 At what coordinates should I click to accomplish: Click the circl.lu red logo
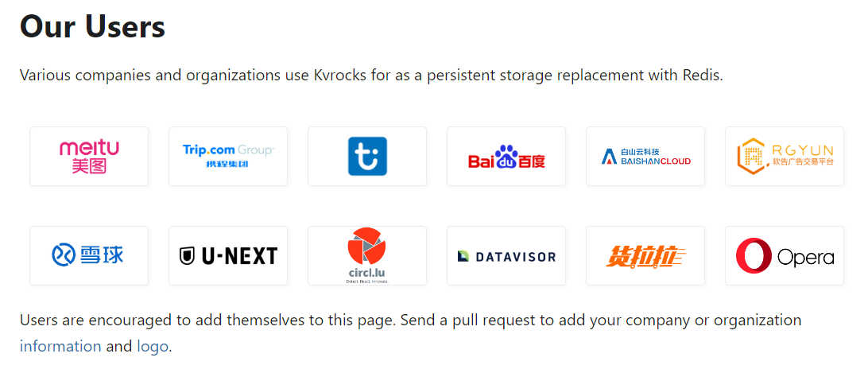click(x=367, y=255)
